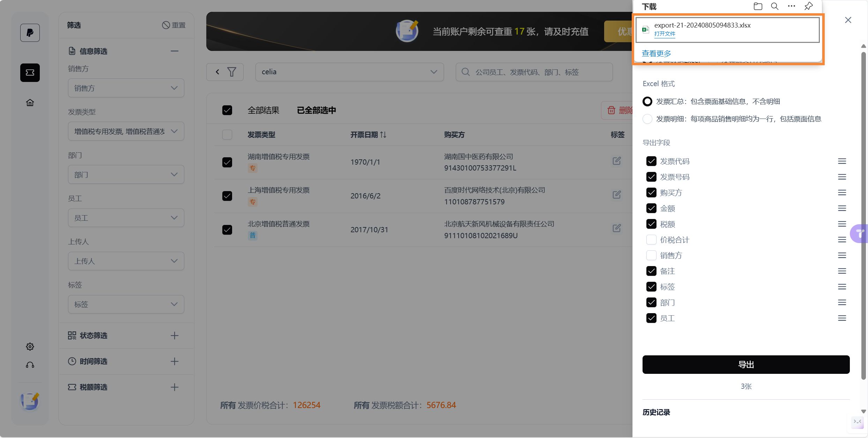
Task: Open the 销售方 filter dropdown
Action: (x=126, y=88)
